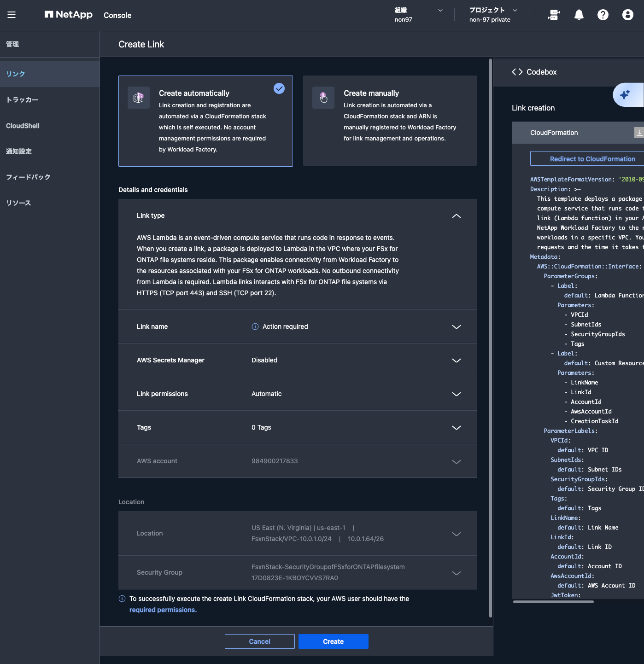Expand the Link name section
Screen dimensions: 644x664
coord(457,326)
